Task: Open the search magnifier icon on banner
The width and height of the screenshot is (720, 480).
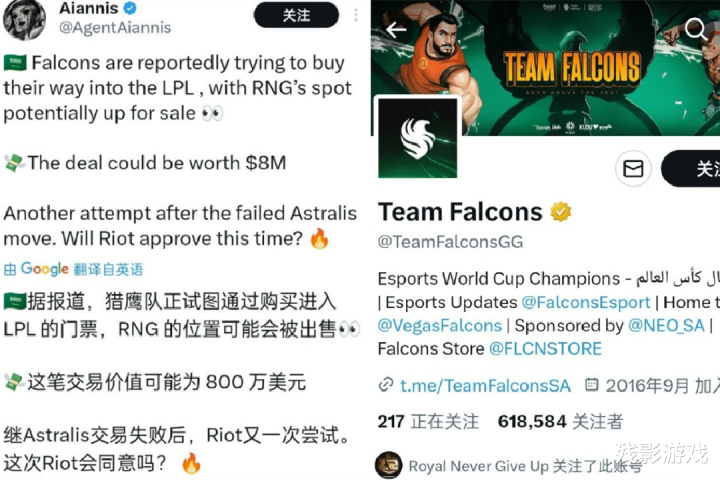Action: pos(696,28)
